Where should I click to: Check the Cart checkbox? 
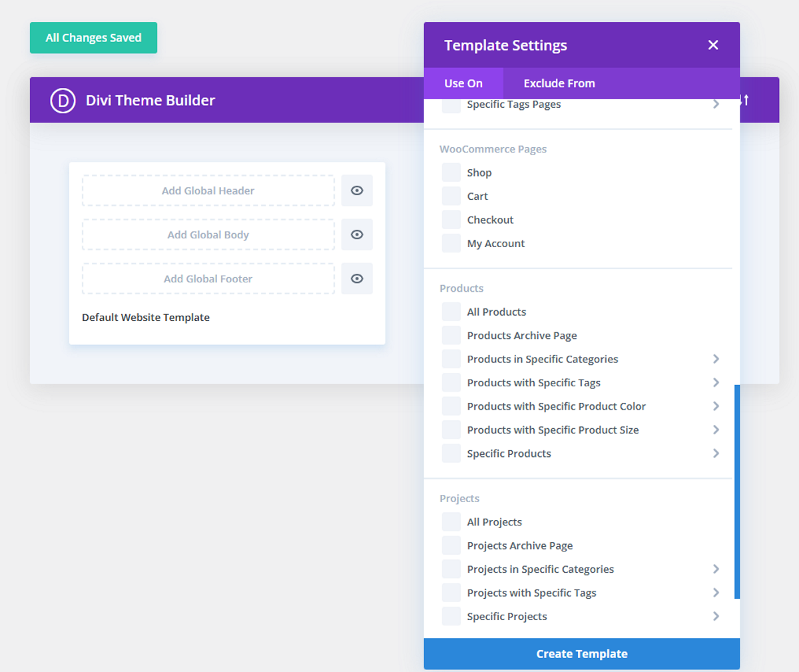click(x=451, y=196)
